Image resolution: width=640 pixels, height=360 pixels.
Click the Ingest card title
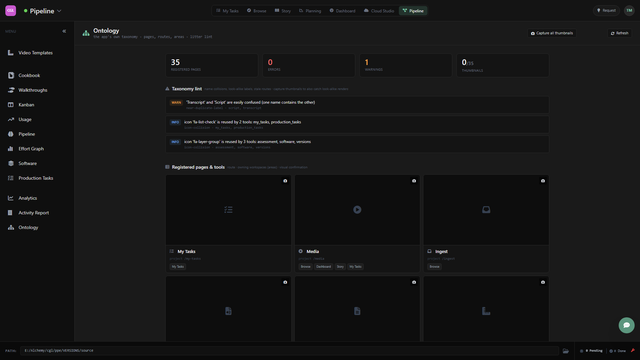441,251
